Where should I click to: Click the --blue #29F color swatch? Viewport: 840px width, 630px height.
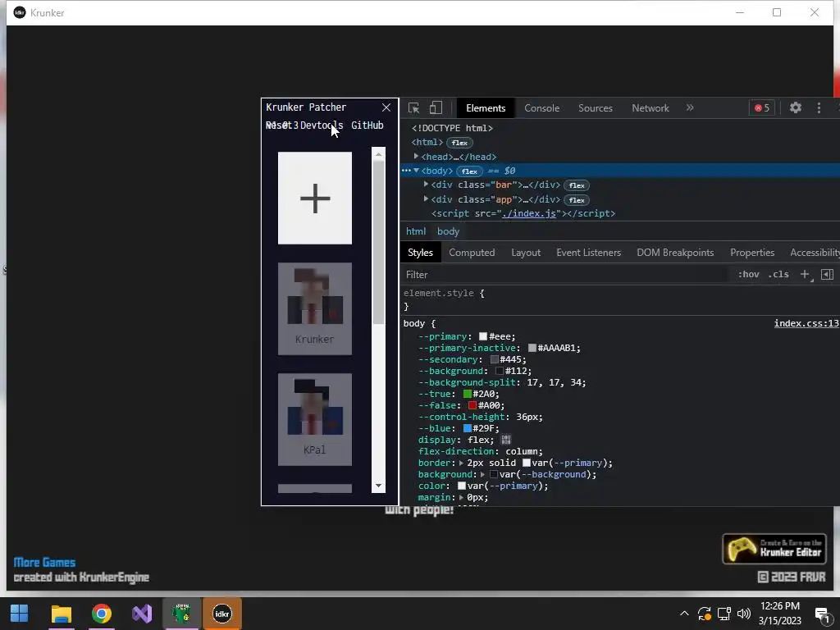coord(467,428)
